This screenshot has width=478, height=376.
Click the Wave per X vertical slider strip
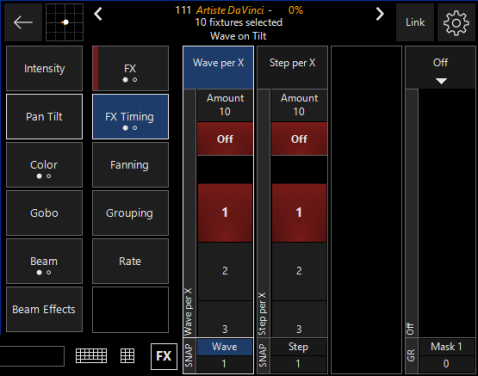click(190, 213)
